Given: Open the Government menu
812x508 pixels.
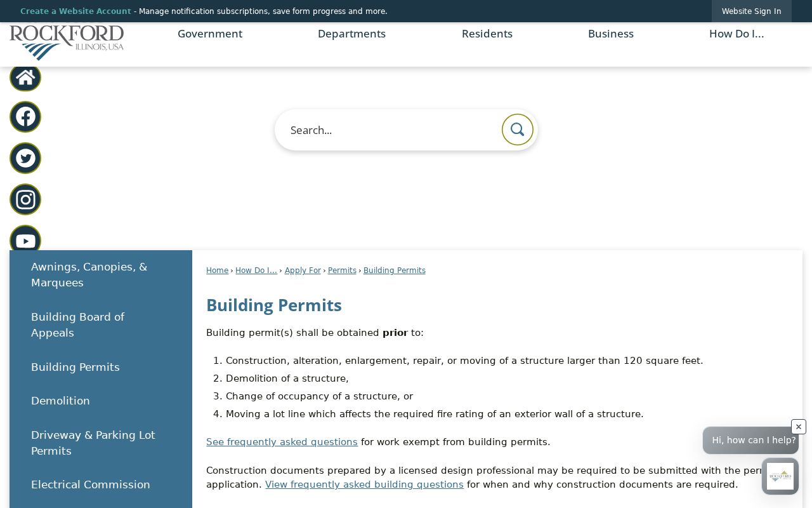Looking at the screenshot, I should pyautogui.click(x=210, y=34).
